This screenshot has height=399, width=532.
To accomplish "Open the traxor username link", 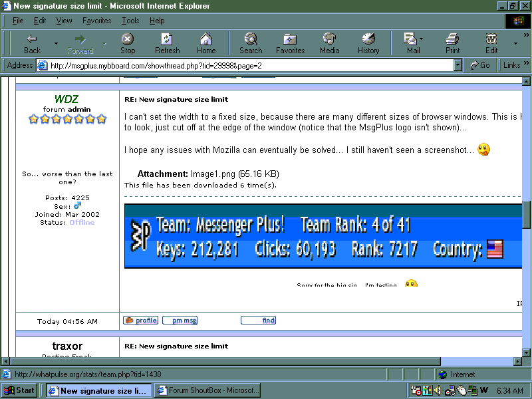I will click(67, 346).
